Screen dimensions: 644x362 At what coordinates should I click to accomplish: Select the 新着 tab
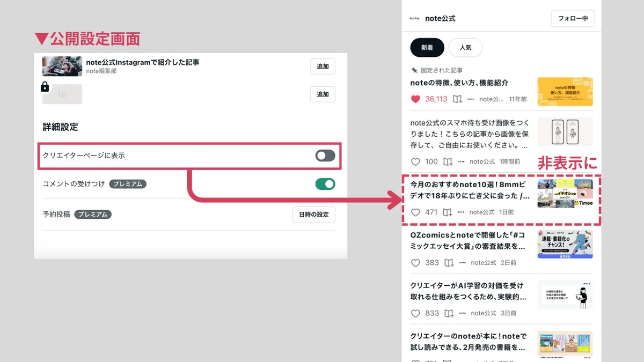(427, 47)
